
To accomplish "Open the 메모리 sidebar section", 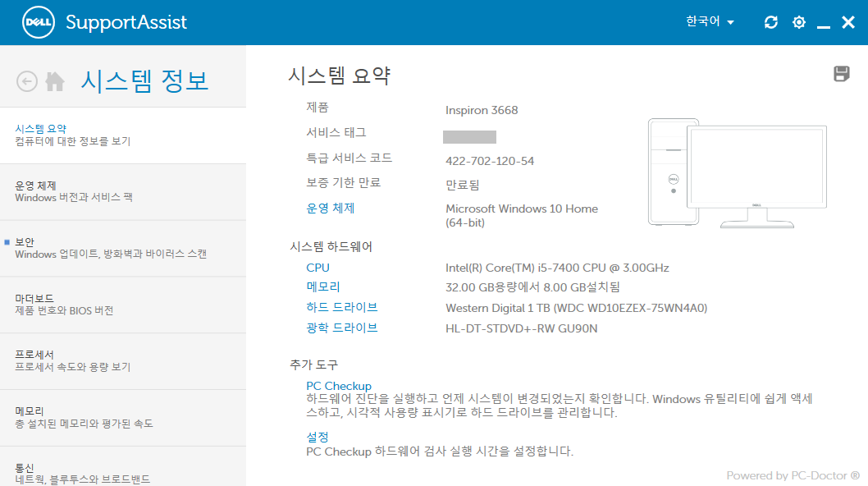I will (x=123, y=418).
